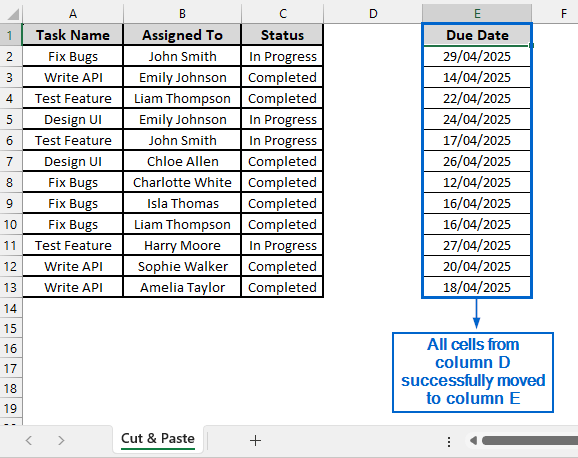
Task: Select column D header
Action: point(373,14)
